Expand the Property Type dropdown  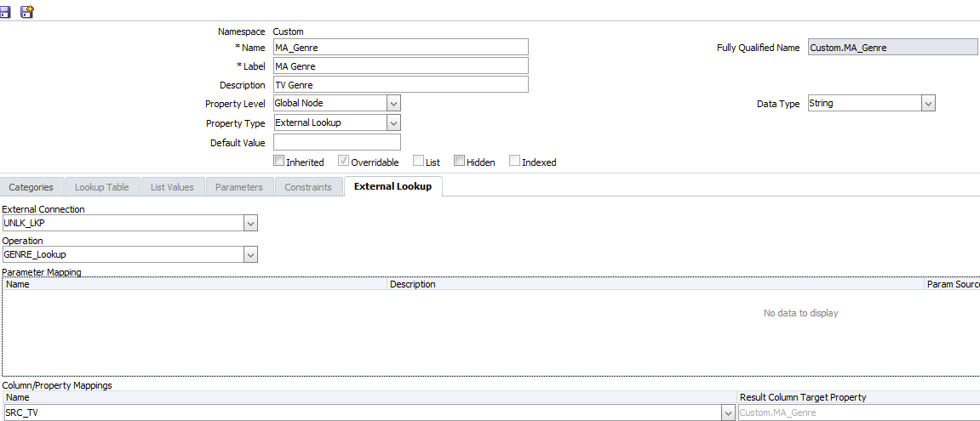(x=393, y=123)
